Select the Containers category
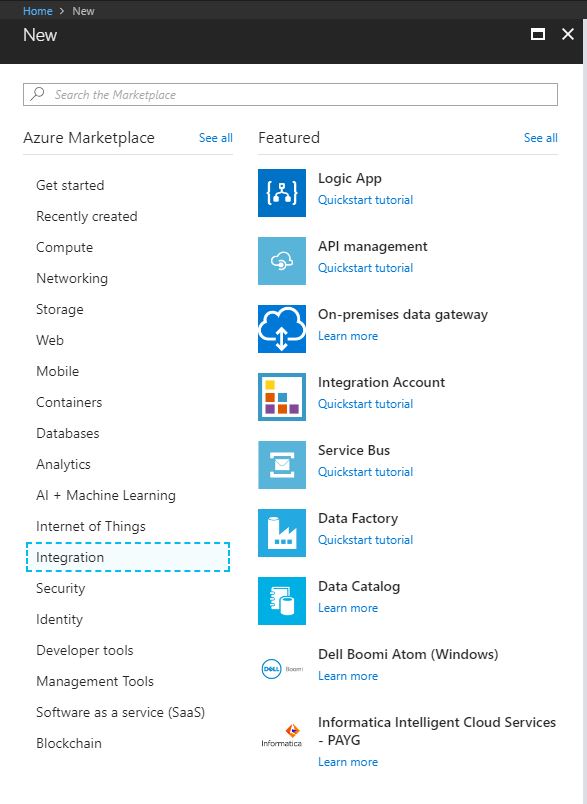 pos(69,402)
